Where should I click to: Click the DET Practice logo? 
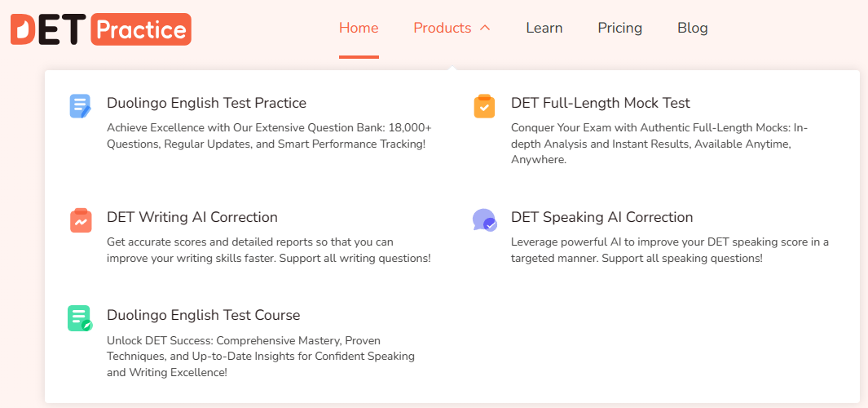[101, 29]
